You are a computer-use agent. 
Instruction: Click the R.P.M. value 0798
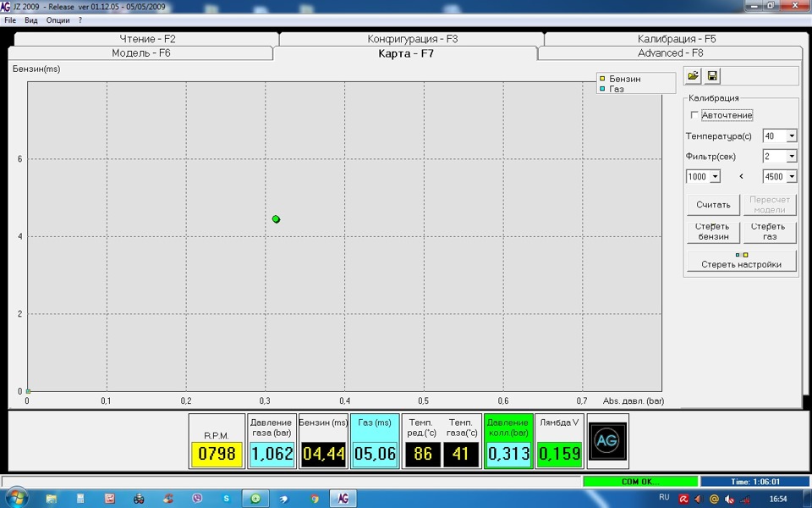click(x=217, y=454)
